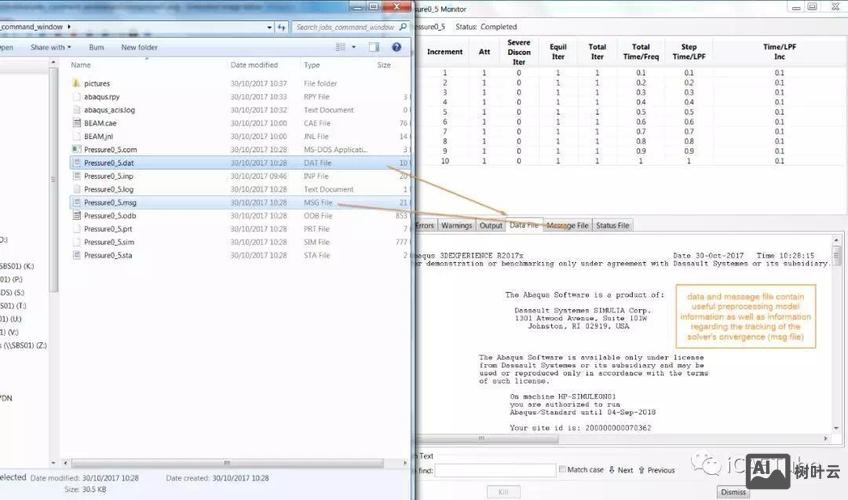Switch to the Status File tab
The height and width of the screenshot is (500, 848).
pos(613,225)
